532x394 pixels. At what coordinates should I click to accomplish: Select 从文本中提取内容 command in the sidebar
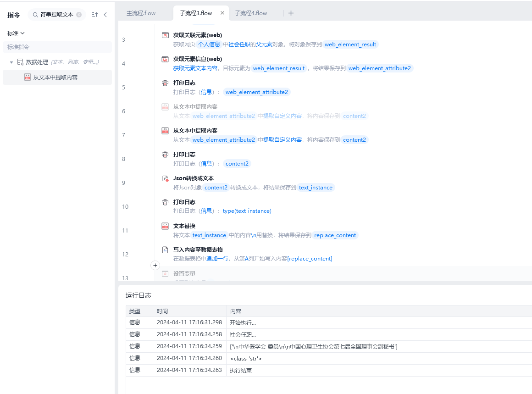(57, 78)
